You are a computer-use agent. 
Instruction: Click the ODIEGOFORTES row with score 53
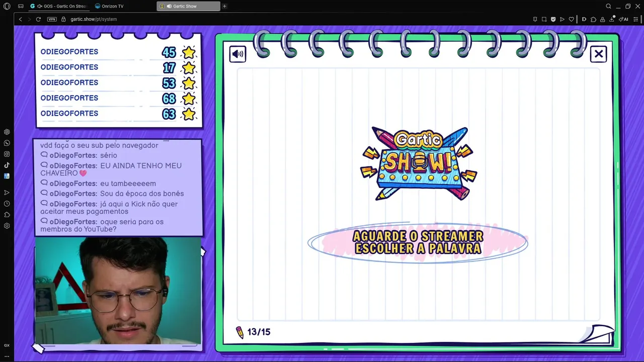118,82
